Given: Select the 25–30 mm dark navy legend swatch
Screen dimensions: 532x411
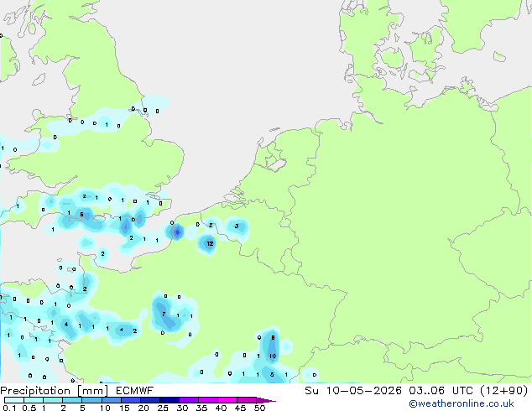Looking at the screenshot, I should tap(169, 400).
